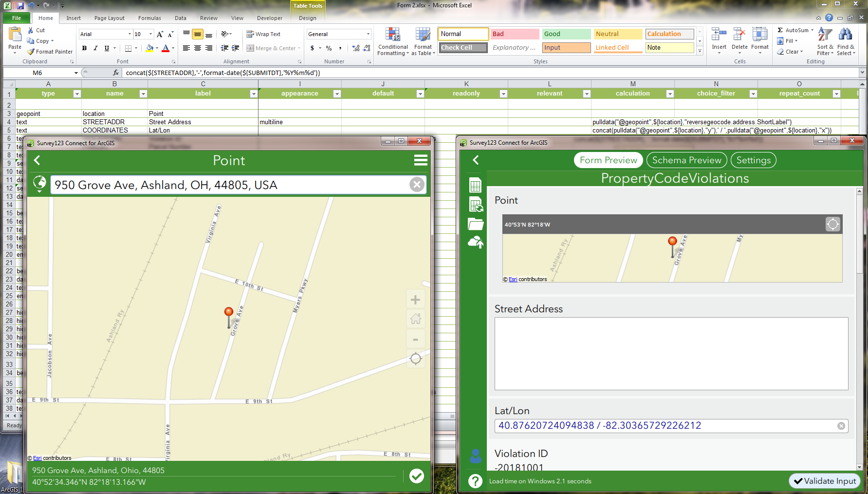Click the map Home extent button
The image size is (868, 494).
[415, 319]
